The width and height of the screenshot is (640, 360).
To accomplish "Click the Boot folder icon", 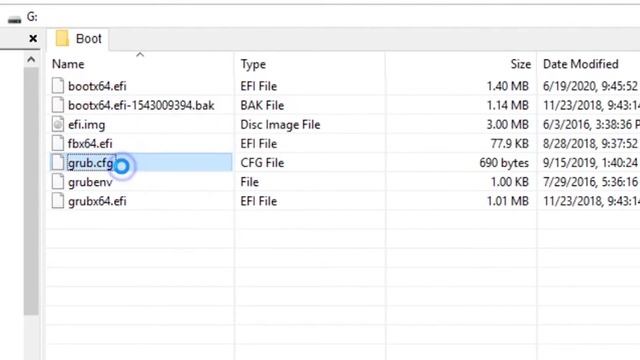I will coord(62,38).
